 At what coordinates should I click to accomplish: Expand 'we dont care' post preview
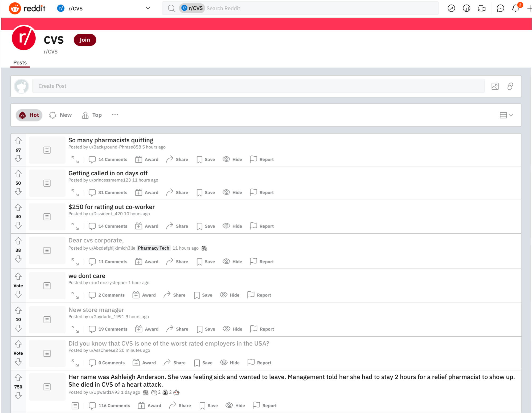[x=75, y=295]
